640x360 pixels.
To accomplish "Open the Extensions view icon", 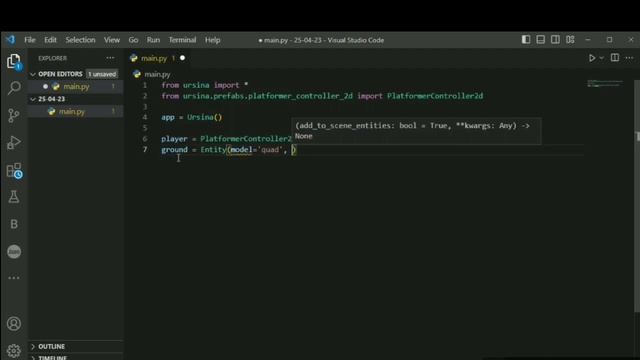I will coord(14,170).
